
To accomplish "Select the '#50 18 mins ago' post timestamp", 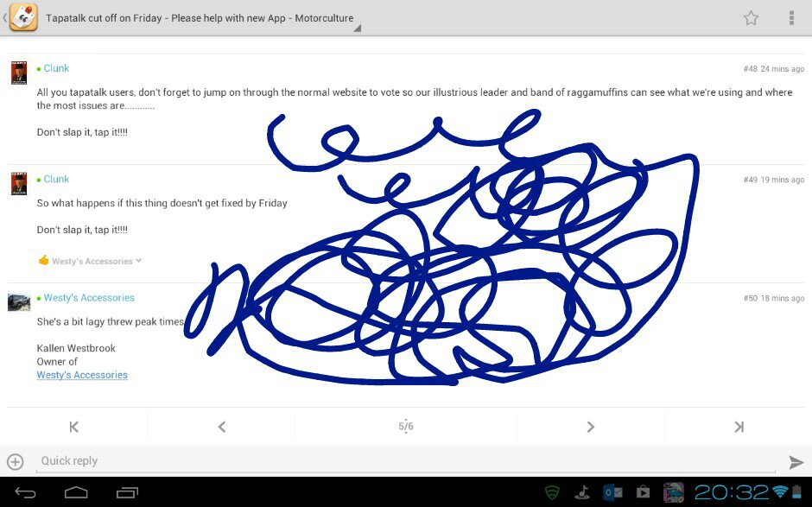I will click(x=774, y=298).
